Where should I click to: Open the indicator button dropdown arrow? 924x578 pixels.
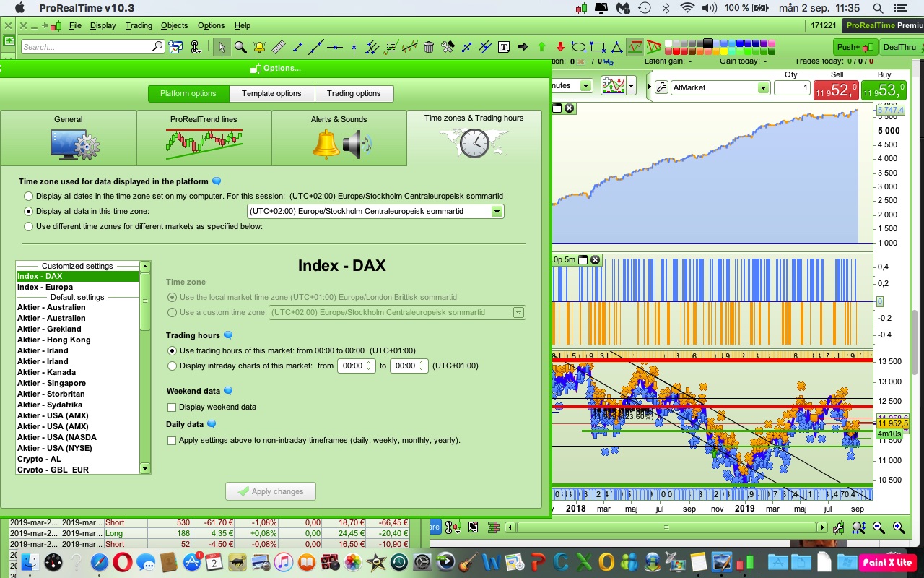(632, 86)
